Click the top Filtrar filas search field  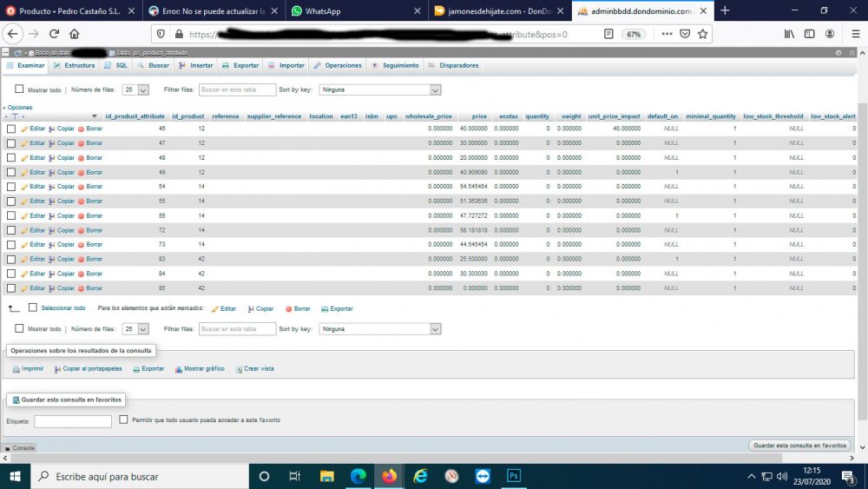(x=237, y=89)
